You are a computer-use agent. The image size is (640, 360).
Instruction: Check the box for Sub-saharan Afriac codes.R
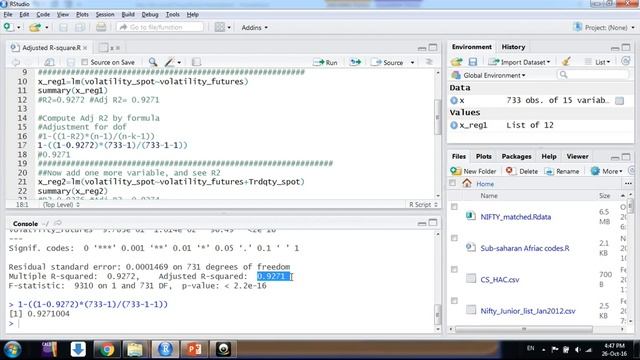point(454,238)
